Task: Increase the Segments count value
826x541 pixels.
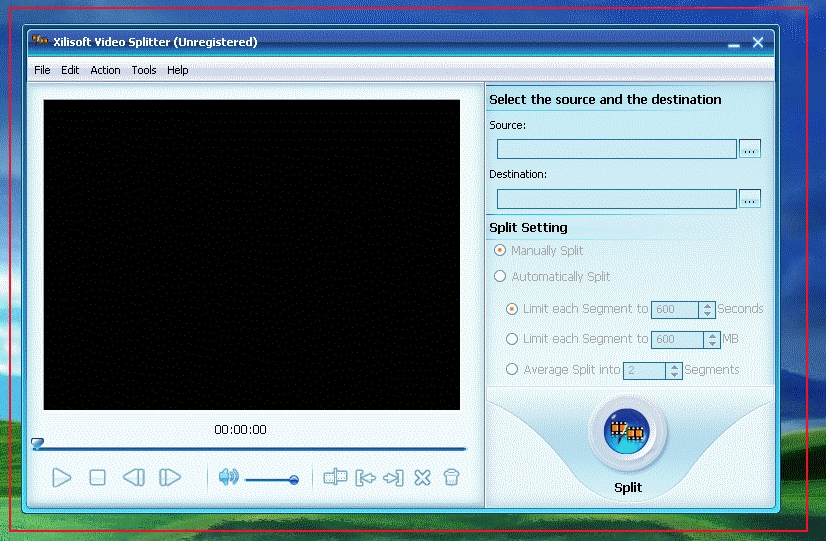Action: point(674,367)
